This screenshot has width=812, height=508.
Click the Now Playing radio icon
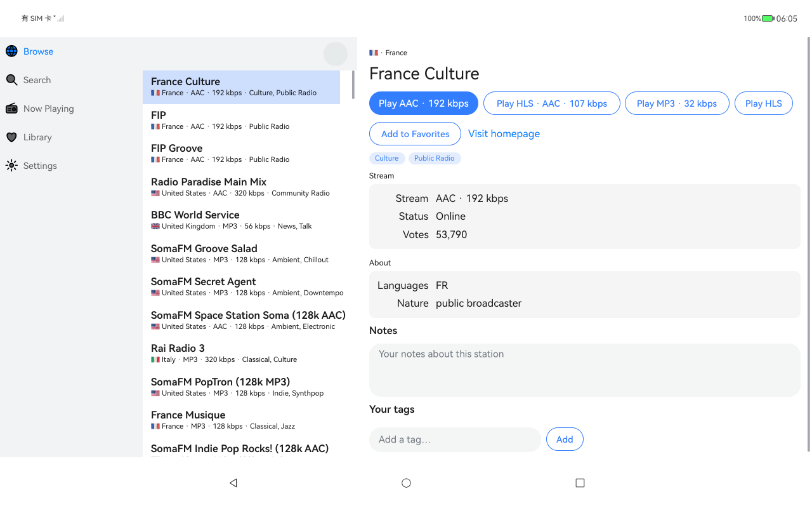pos(11,109)
